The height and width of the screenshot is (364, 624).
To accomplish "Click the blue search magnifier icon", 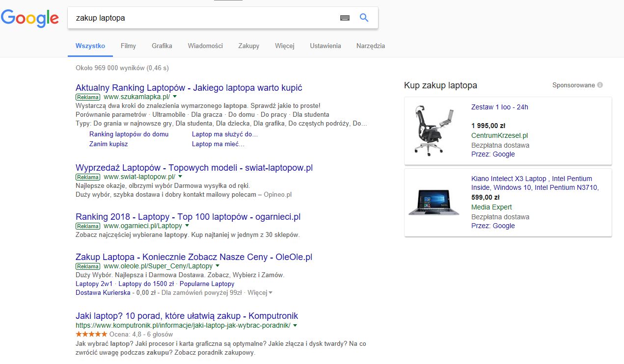I will (364, 18).
